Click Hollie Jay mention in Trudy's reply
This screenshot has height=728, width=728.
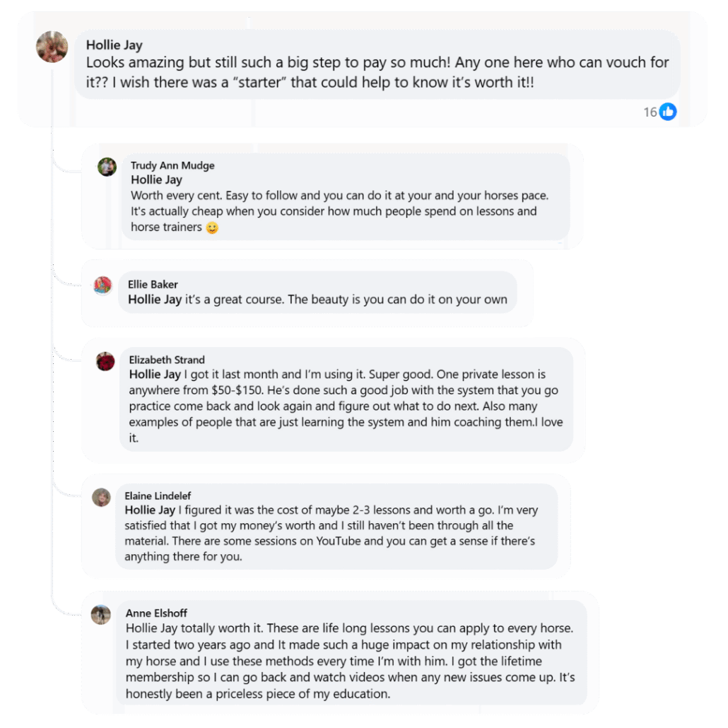click(156, 180)
